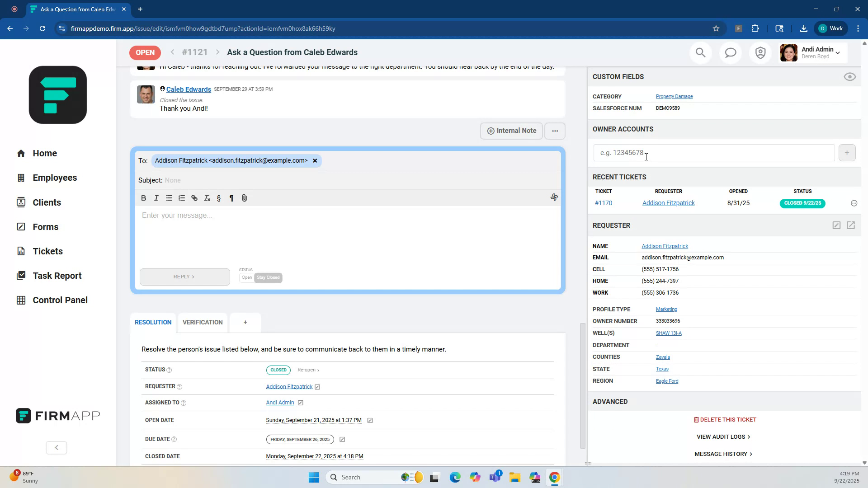This screenshot has height=488, width=868.
Task: Toggle custom fields visibility eye icon
Action: (849, 77)
